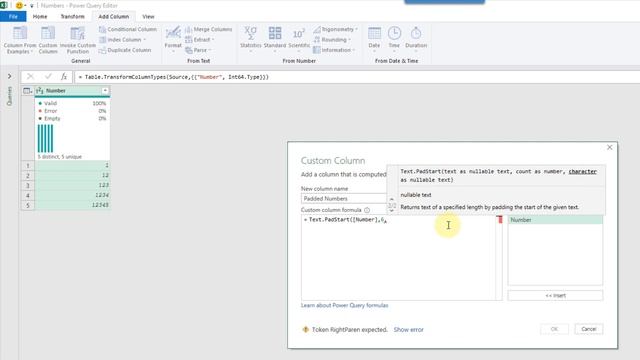
Task: Switch to the Transform tab
Action: [x=72, y=16]
